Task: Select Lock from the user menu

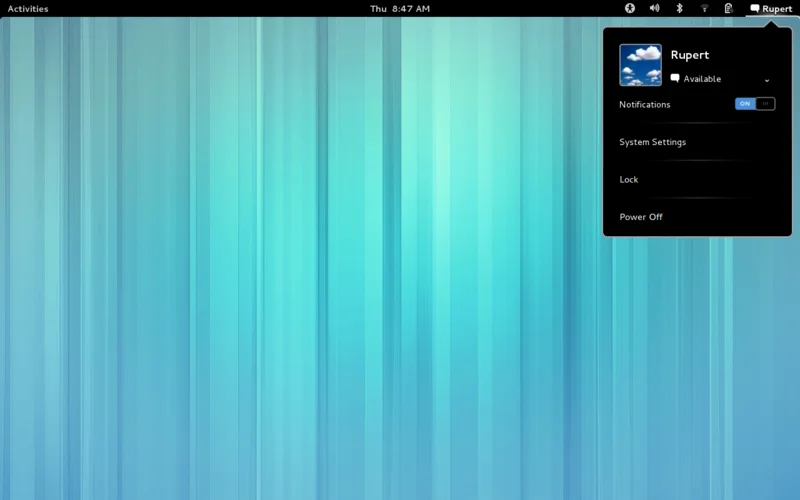Action: [629, 179]
